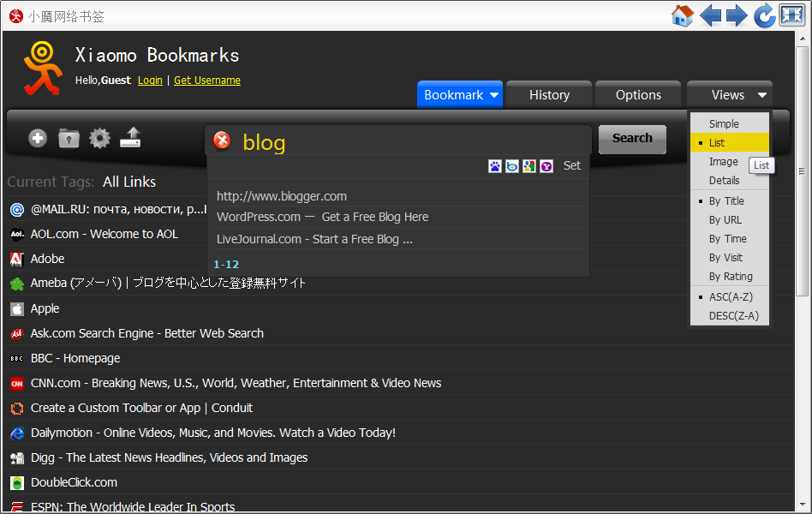Click the Home icon in title bar
The width and height of the screenshot is (812, 514).
click(682, 16)
